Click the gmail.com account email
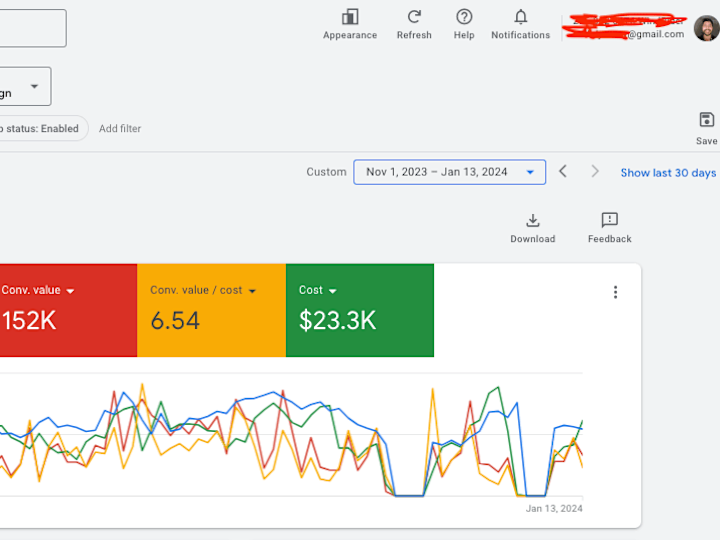The width and height of the screenshot is (720, 540). click(x=656, y=34)
